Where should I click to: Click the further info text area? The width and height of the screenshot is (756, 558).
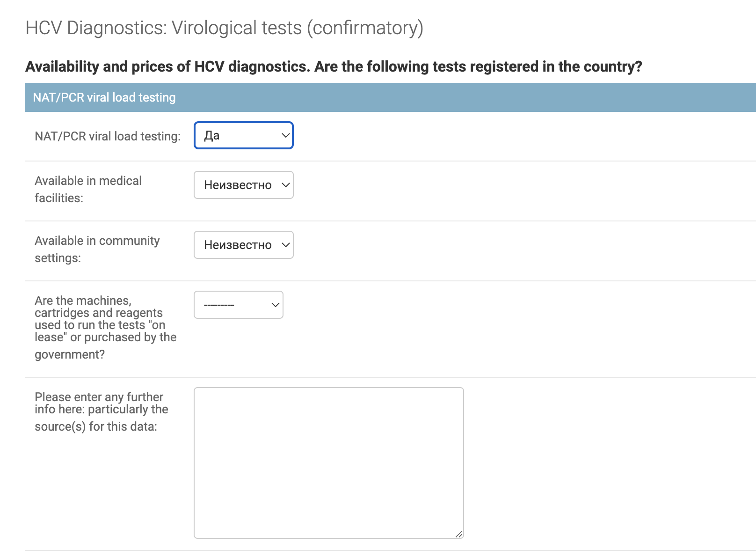point(329,463)
